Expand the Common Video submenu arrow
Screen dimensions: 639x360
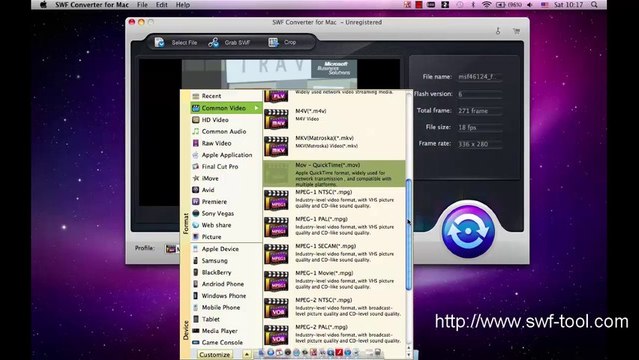[x=257, y=108]
